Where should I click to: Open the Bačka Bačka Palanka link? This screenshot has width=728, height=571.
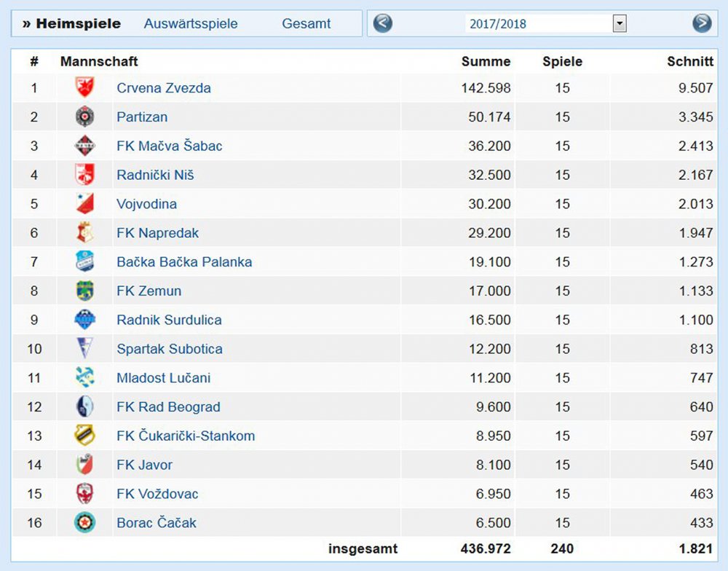click(x=184, y=262)
